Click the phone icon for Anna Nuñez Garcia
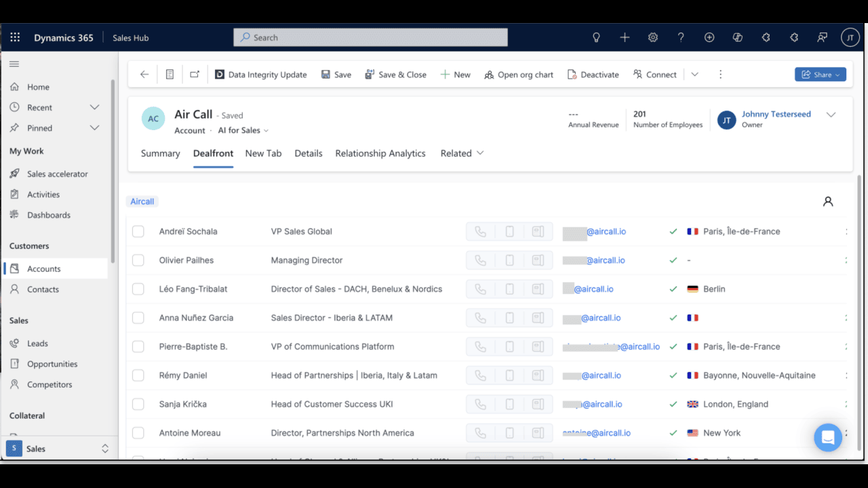Image resolution: width=868 pixels, height=488 pixels. [480, 318]
